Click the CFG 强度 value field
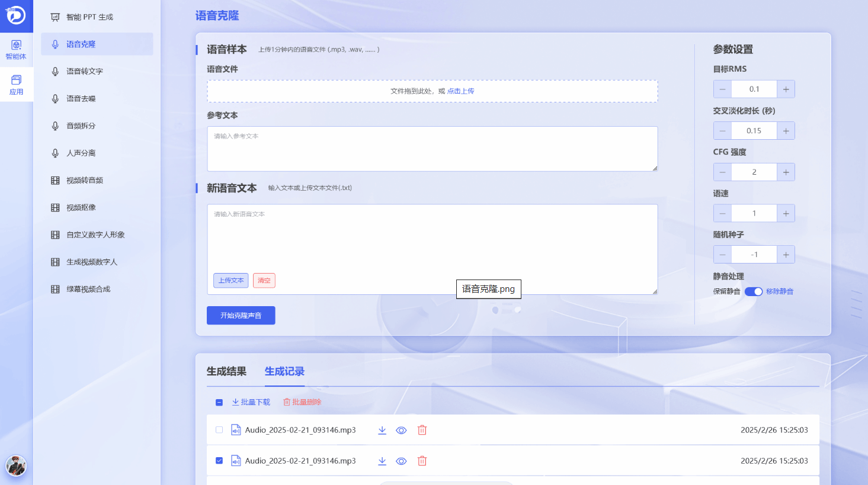Viewport: 868px width, 485px height. click(754, 172)
